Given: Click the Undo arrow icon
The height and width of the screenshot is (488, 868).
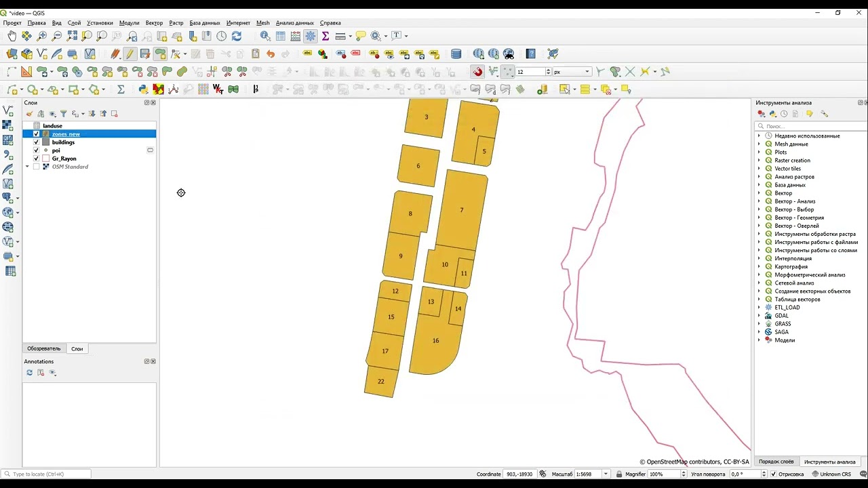Looking at the screenshot, I should pos(271,54).
